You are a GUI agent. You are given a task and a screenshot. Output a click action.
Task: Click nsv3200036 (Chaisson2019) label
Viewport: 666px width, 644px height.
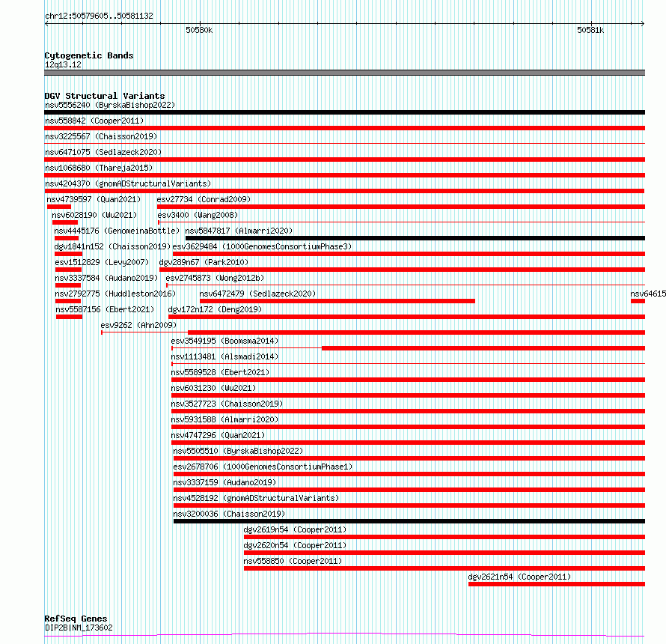229,514
